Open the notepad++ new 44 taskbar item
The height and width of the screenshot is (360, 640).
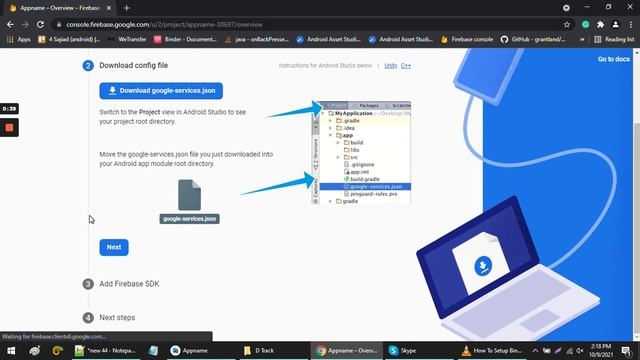click(x=105, y=351)
